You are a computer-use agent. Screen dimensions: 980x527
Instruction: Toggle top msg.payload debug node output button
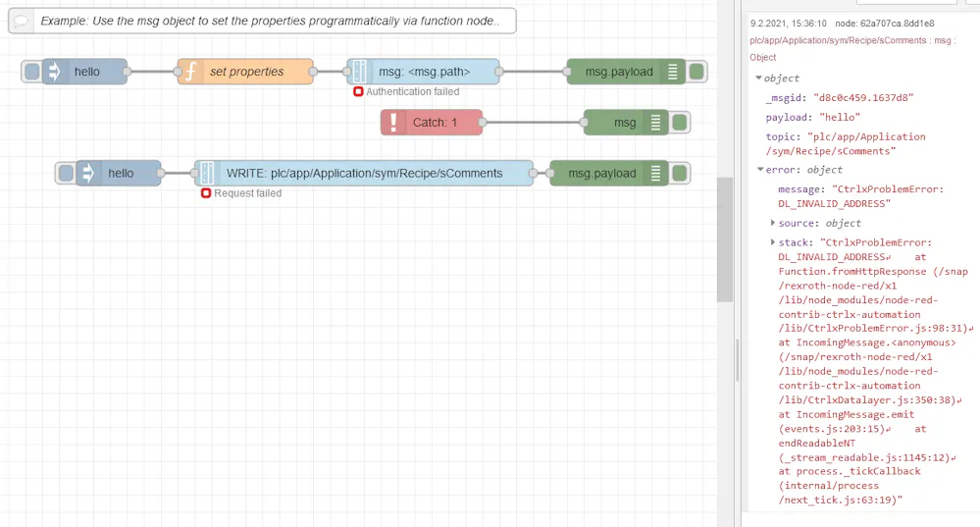point(696,72)
